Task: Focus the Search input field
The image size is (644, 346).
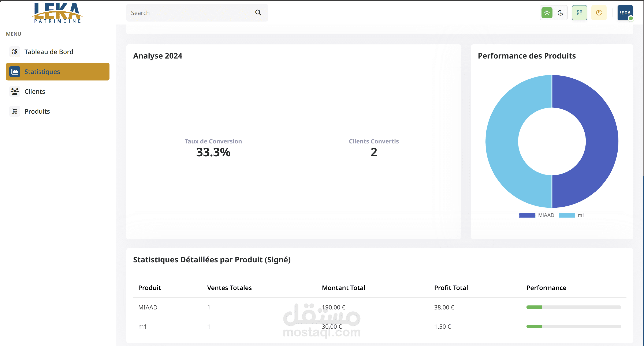Action: coord(190,13)
